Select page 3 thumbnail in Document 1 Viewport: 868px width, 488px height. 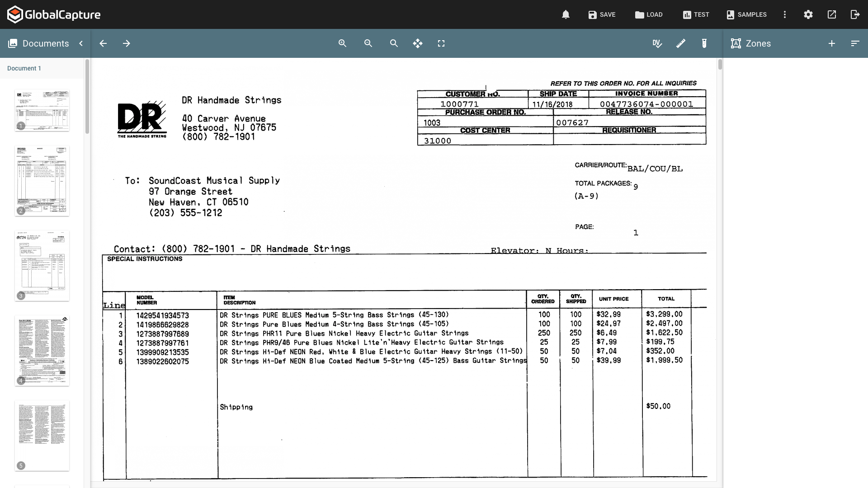click(x=42, y=266)
